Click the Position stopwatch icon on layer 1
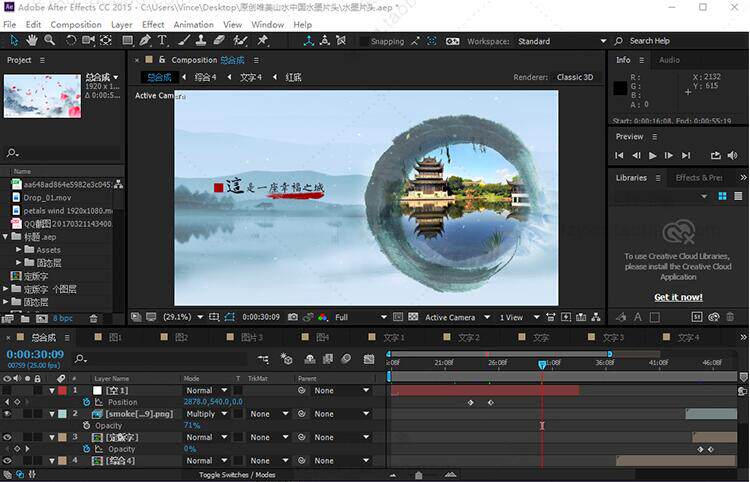Viewport: 750px width, 482px height. pos(86,402)
